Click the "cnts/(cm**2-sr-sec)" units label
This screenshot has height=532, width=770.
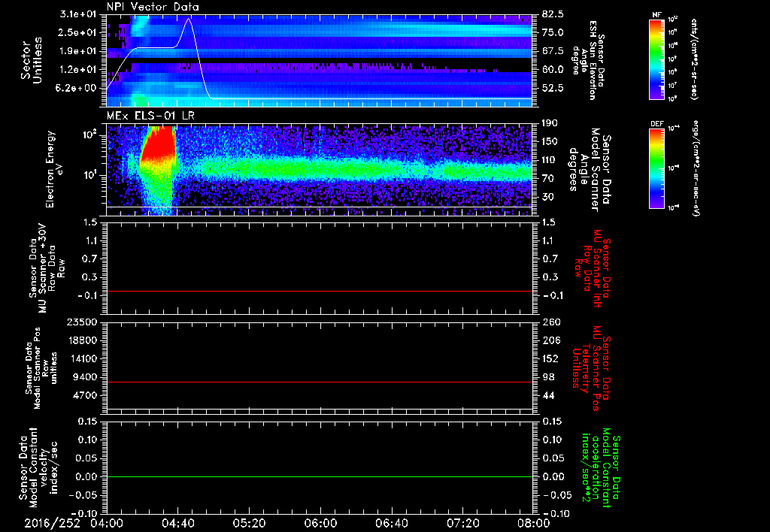pos(694,59)
